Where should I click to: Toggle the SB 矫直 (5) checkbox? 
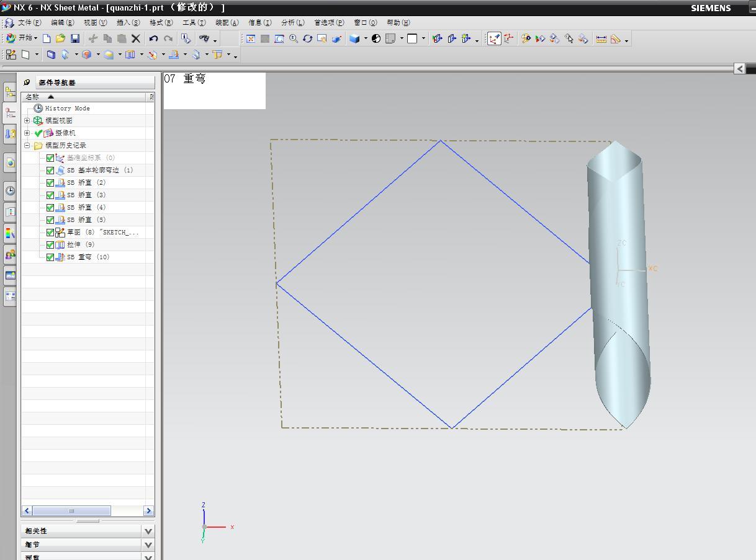point(50,220)
